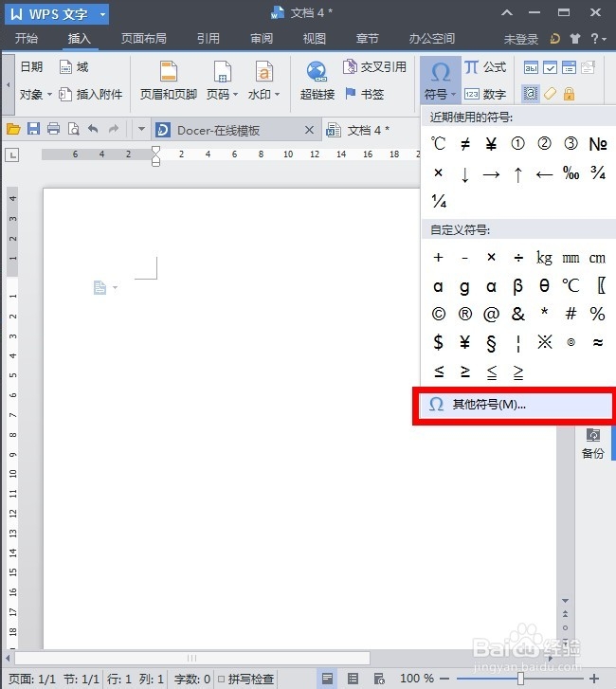
Task: Switch to page layout view icon in status bar
Action: point(327,679)
